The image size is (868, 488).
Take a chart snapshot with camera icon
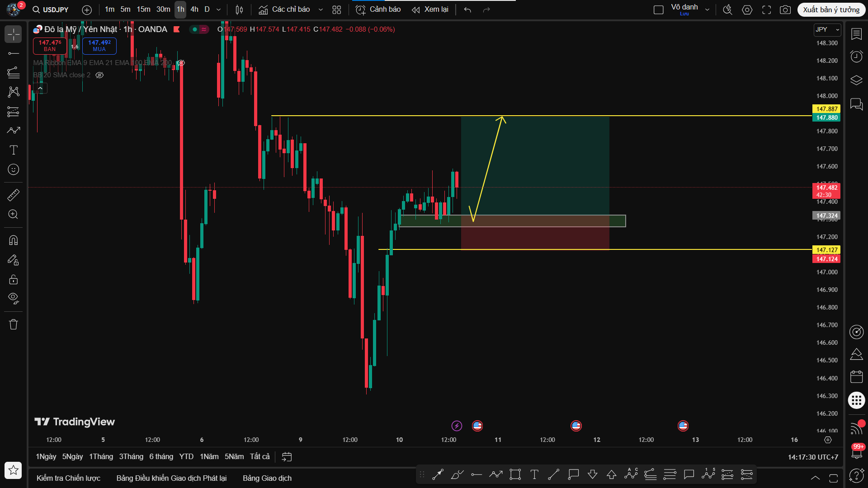tap(785, 9)
